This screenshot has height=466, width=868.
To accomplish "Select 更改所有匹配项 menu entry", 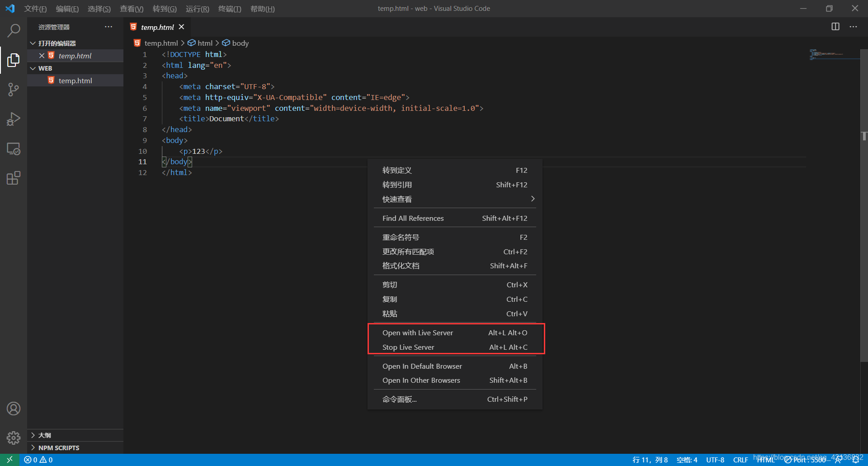I will 455,252.
